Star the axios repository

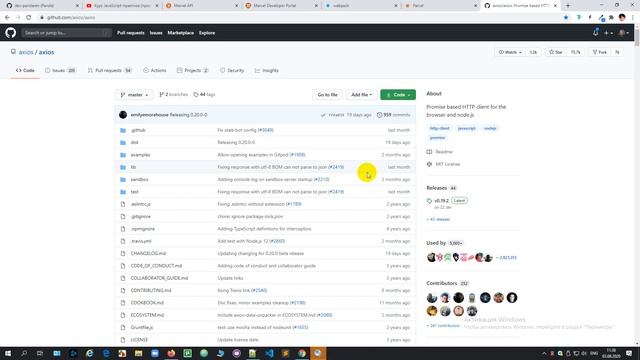pyautogui.click(x=556, y=52)
